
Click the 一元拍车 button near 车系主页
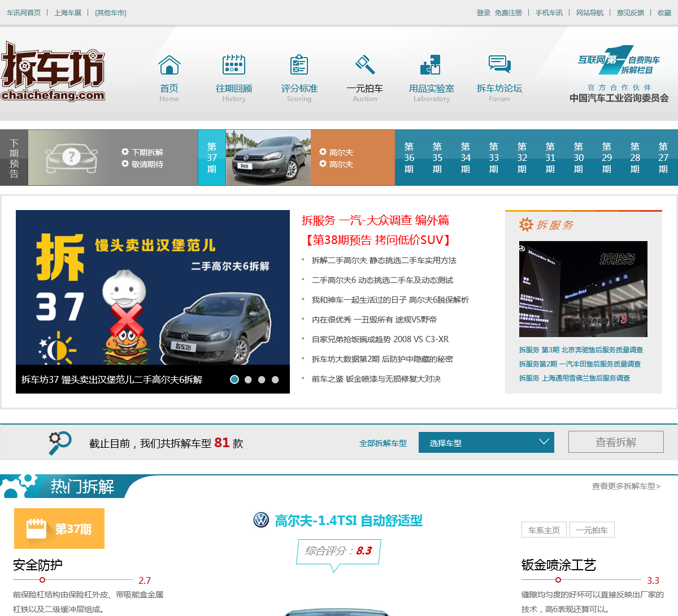click(x=592, y=530)
